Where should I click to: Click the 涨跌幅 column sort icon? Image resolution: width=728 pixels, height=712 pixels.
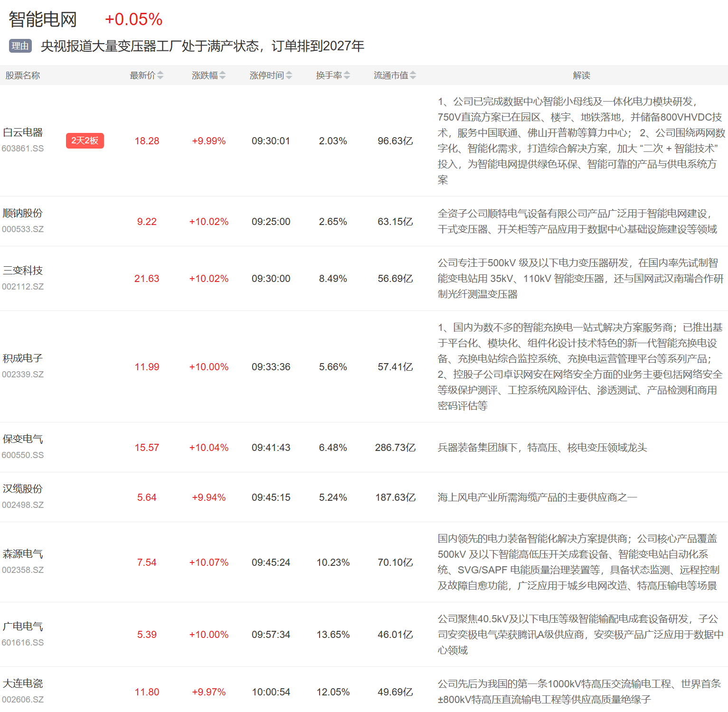click(222, 75)
